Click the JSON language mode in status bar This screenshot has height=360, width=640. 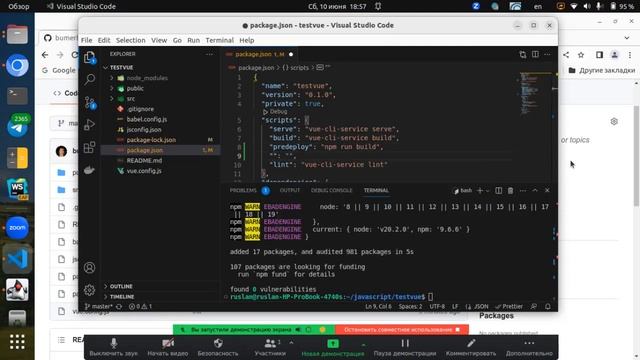click(477, 306)
